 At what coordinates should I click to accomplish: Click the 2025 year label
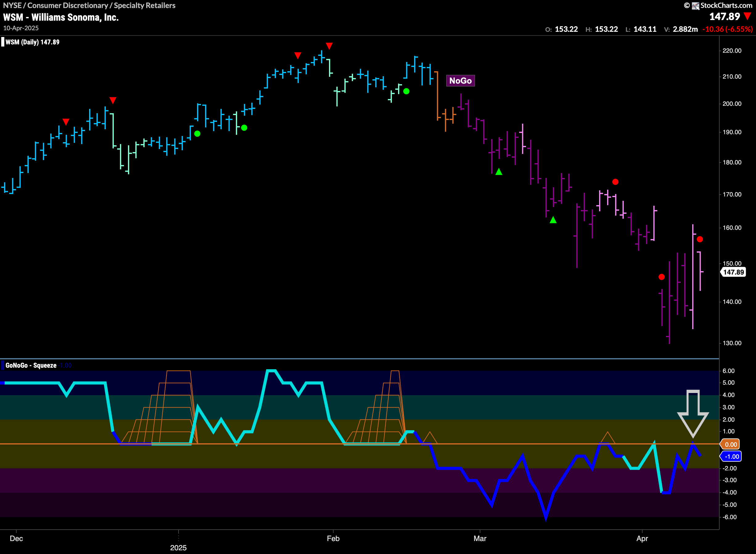[178, 548]
